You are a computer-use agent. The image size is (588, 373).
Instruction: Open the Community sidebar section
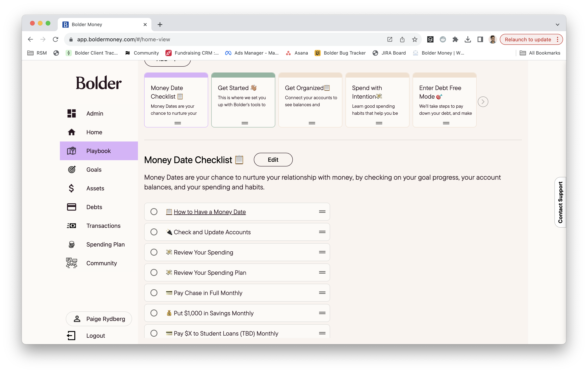coord(99,263)
